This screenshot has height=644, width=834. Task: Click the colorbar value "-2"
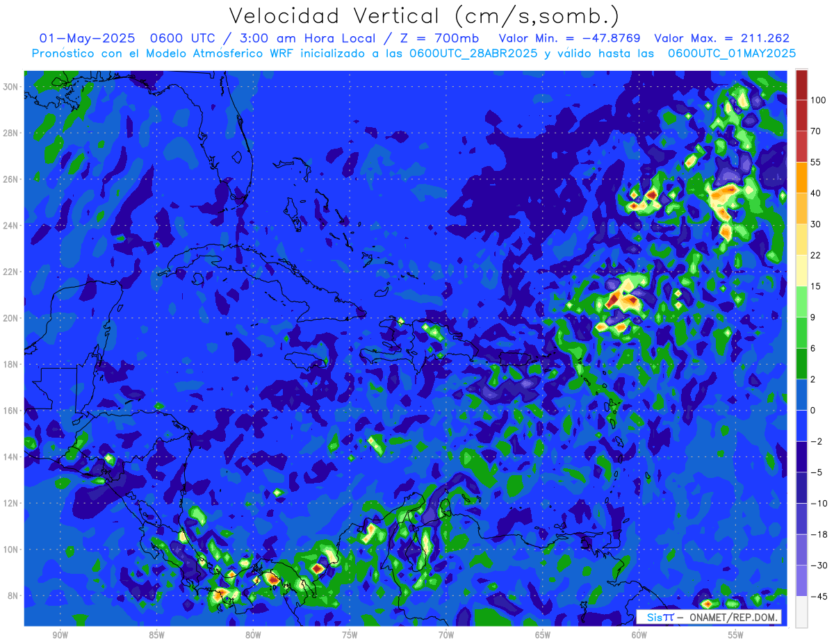coord(816,441)
